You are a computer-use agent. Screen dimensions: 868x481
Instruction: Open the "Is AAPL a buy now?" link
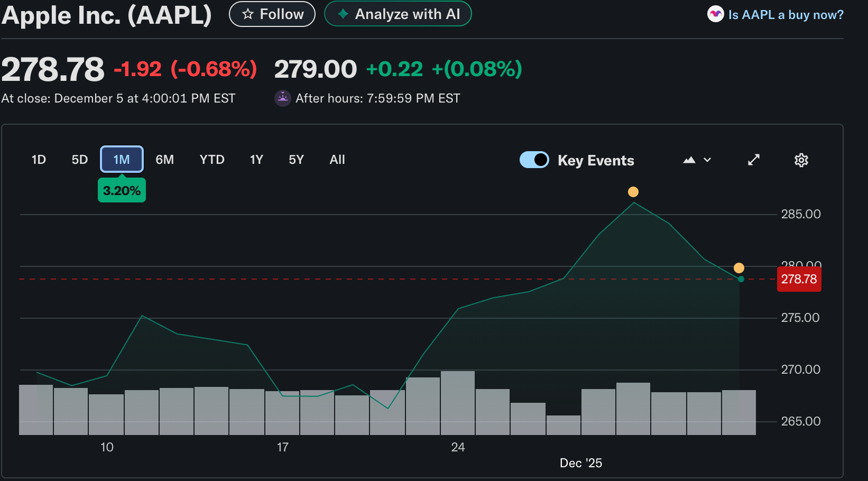point(786,15)
